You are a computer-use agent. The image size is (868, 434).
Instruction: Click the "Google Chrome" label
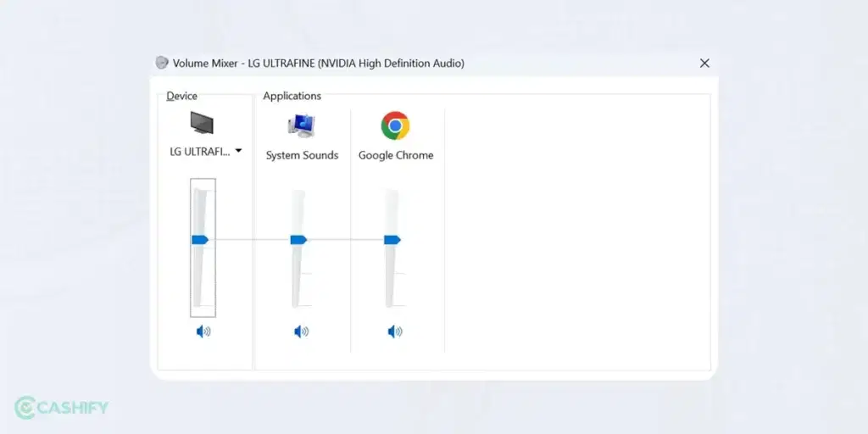tap(396, 156)
